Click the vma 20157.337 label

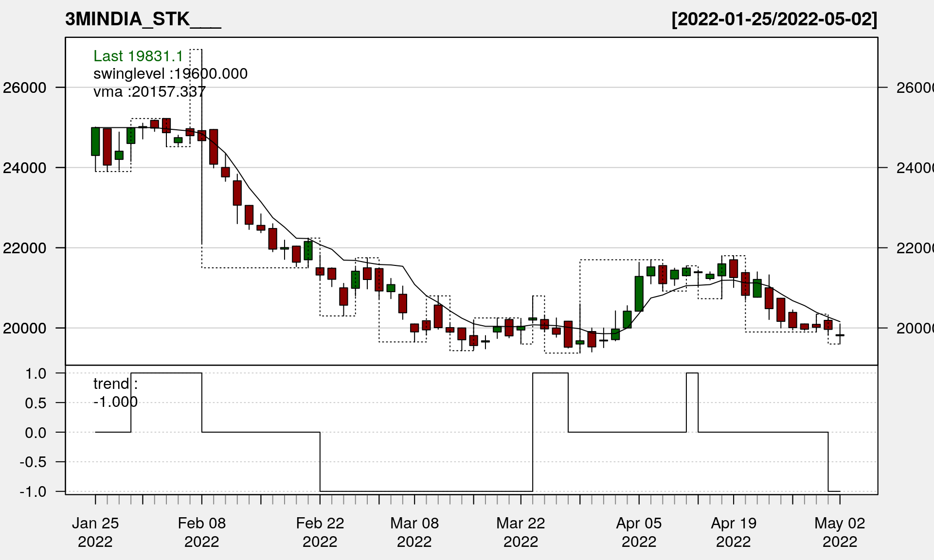[x=149, y=91]
